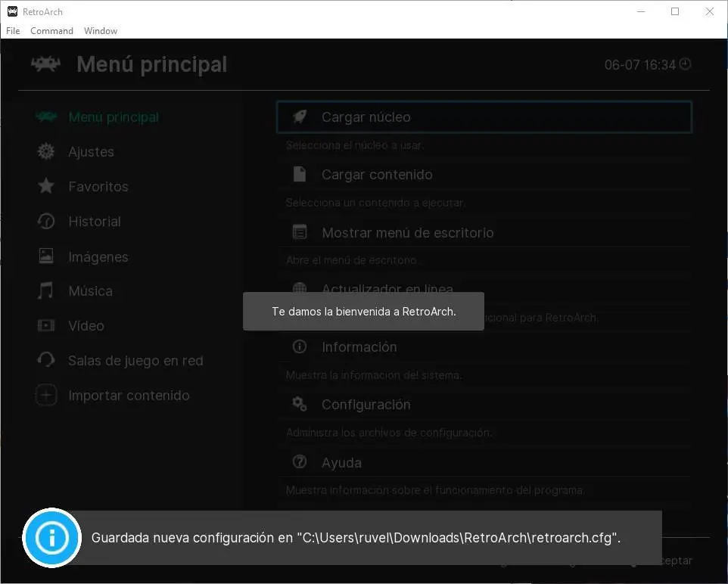Select Mostrar menú de escritorio entry
728x584 pixels.
tap(484, 232)
